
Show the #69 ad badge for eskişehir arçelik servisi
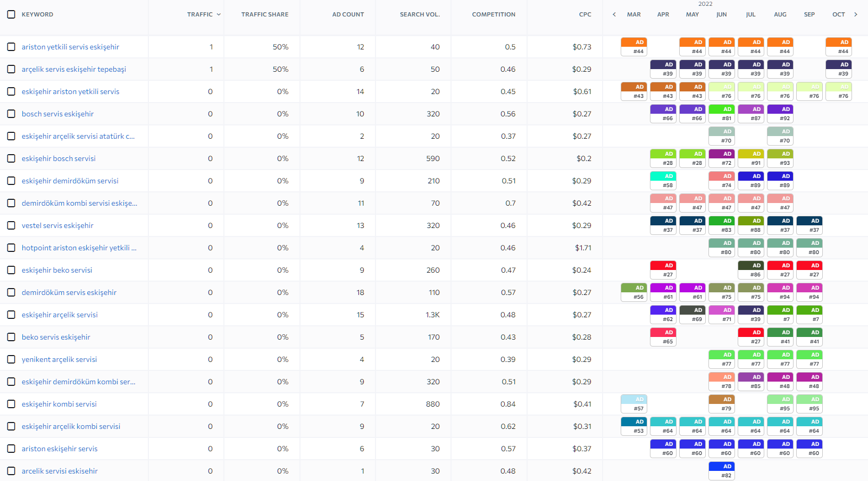click(x=692, y=315)
